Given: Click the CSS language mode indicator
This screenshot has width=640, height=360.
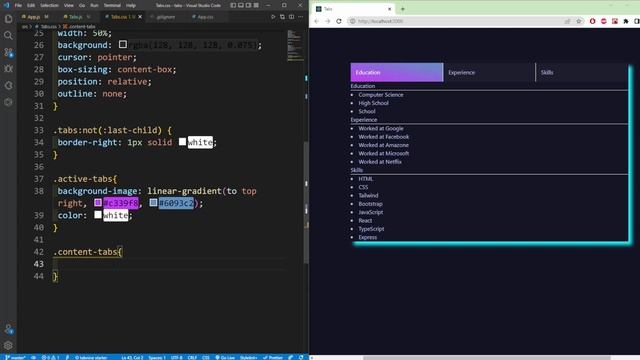Looking at the screenshot, I should click(x=206, y=357).
